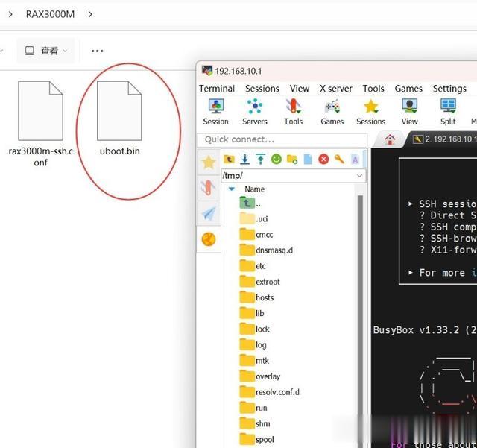477x448 pixels.
Task: Select the lock folder
Action: pyautogui.click(x=255, y=329)
